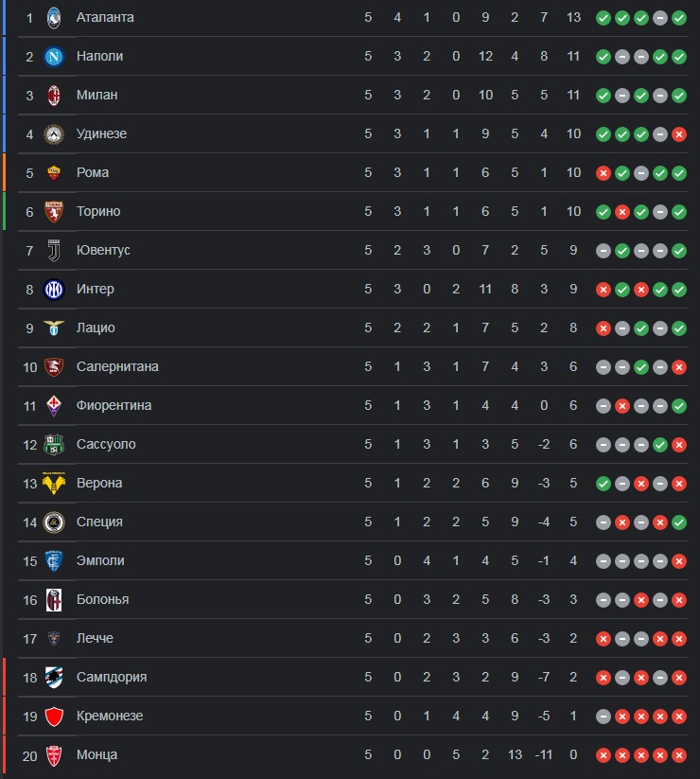Click the Fiorentina crest icon

pyautogui.click(x=54, y=406)
